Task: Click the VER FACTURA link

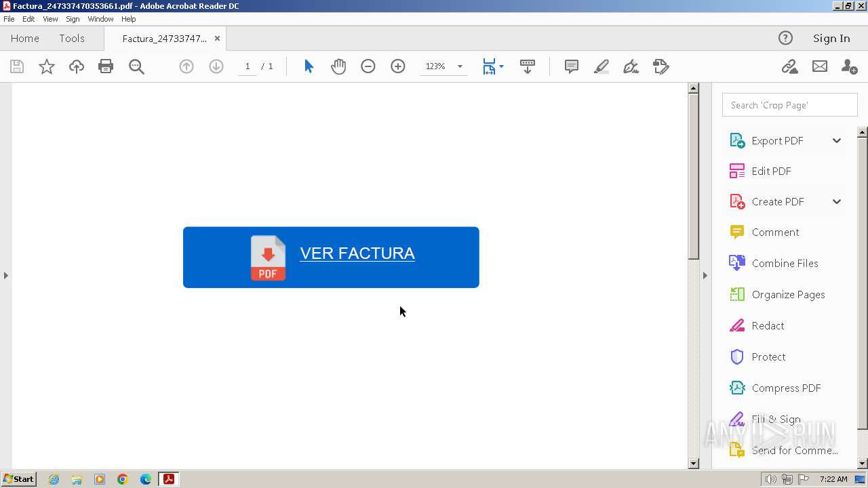Action: (x=357, y=253)
